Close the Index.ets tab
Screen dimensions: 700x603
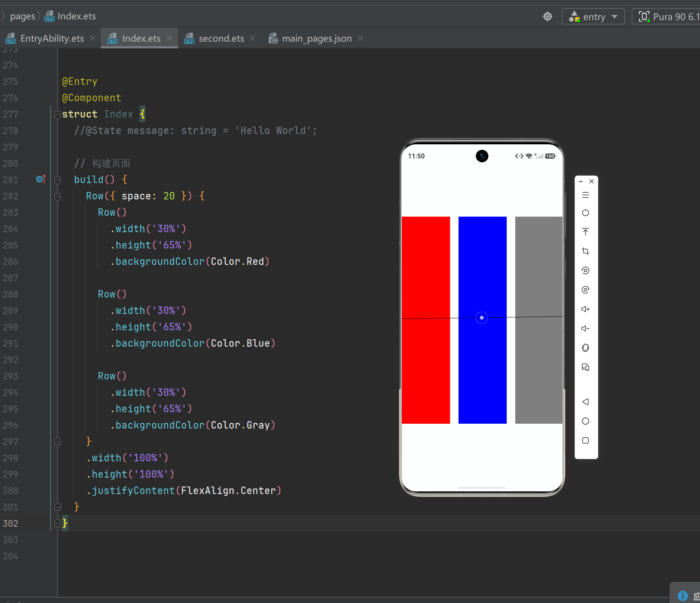(169, 38)
